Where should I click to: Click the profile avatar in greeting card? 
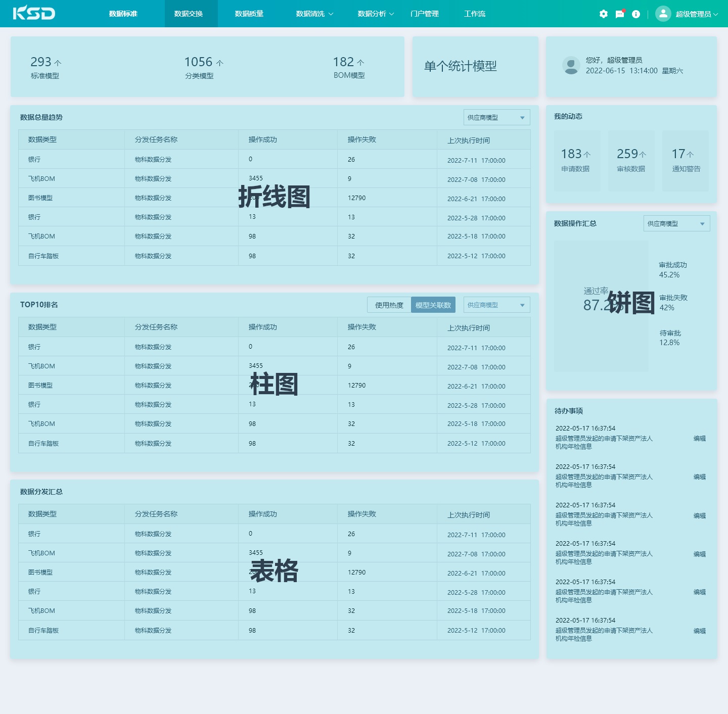click(571, 66)
